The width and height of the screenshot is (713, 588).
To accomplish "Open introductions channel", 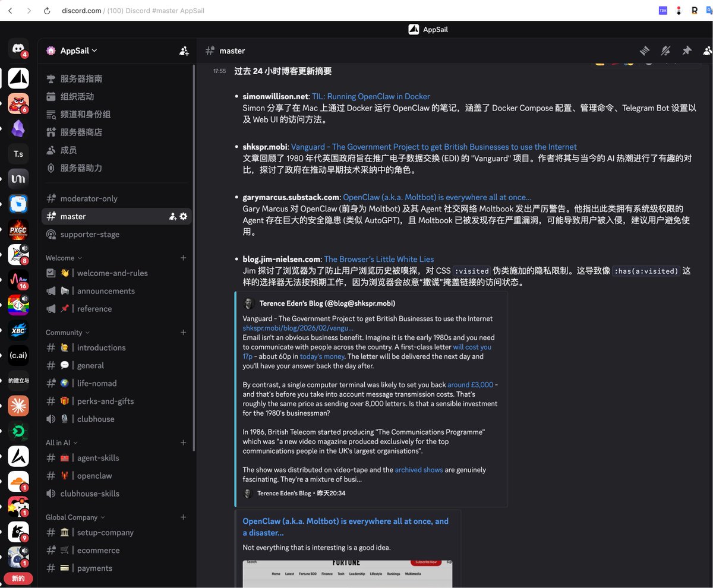I will [x=116, y=347].
